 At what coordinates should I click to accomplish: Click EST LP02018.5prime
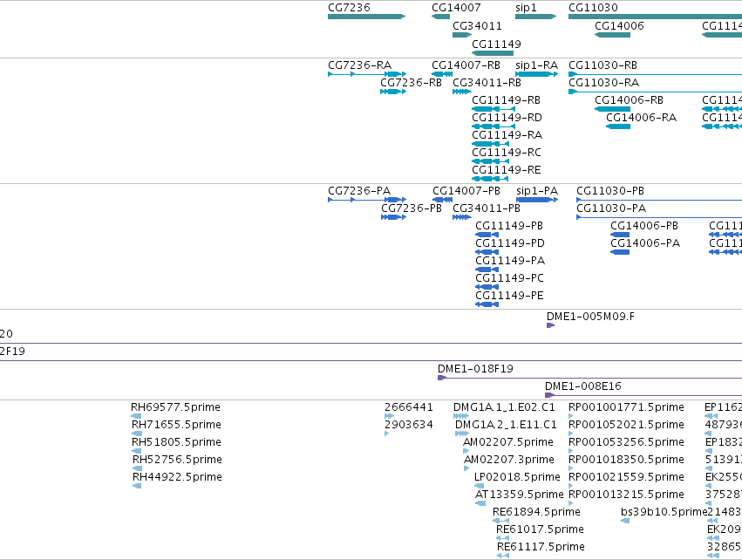coord(480,486)
